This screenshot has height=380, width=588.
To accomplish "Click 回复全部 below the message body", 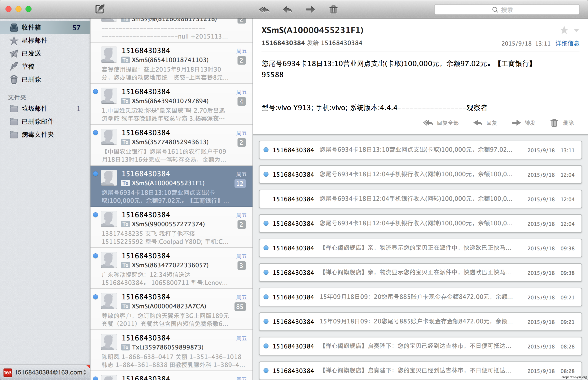I will point(441,123).
